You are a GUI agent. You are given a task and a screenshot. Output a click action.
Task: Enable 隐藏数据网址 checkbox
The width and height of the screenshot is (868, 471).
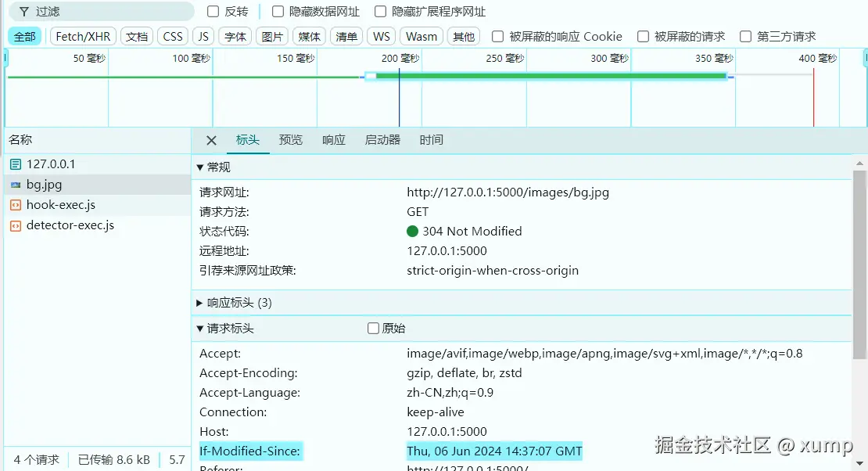pyautogui.click(x=278, y=12)
